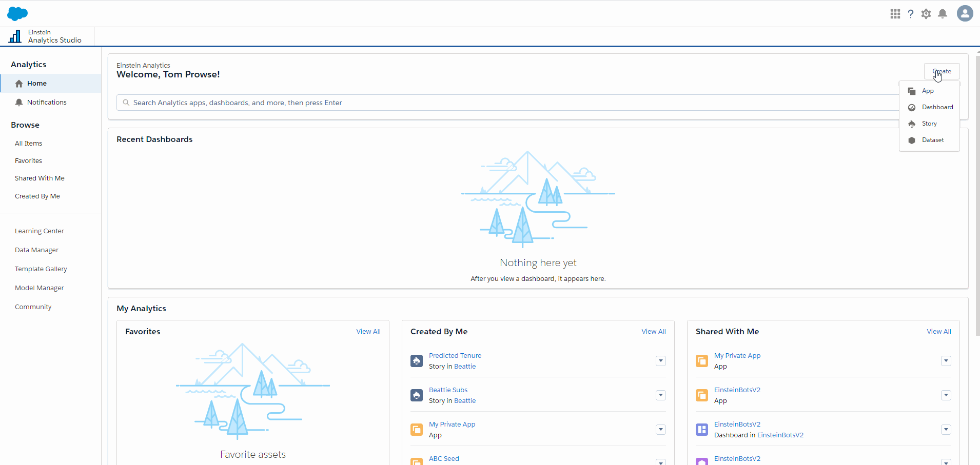Viewport: 980px width, 465px height.
Task: Click the App icon in Create menu
Action: (x=912, y=91)
